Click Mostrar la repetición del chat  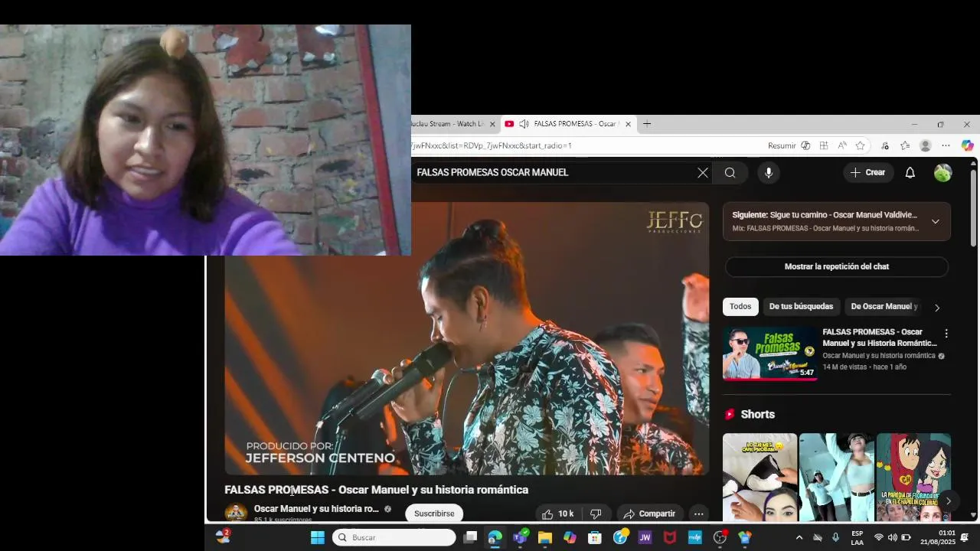click(x=836, y=267)
